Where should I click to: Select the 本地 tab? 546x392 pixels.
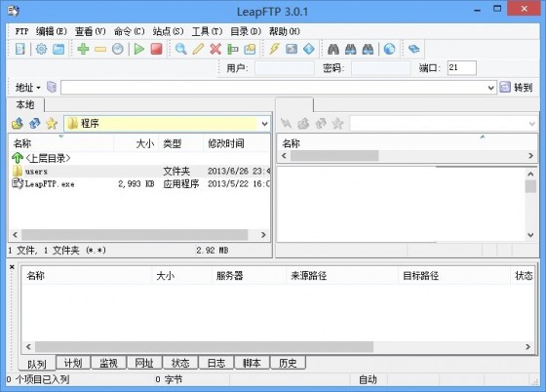[25, 104]
